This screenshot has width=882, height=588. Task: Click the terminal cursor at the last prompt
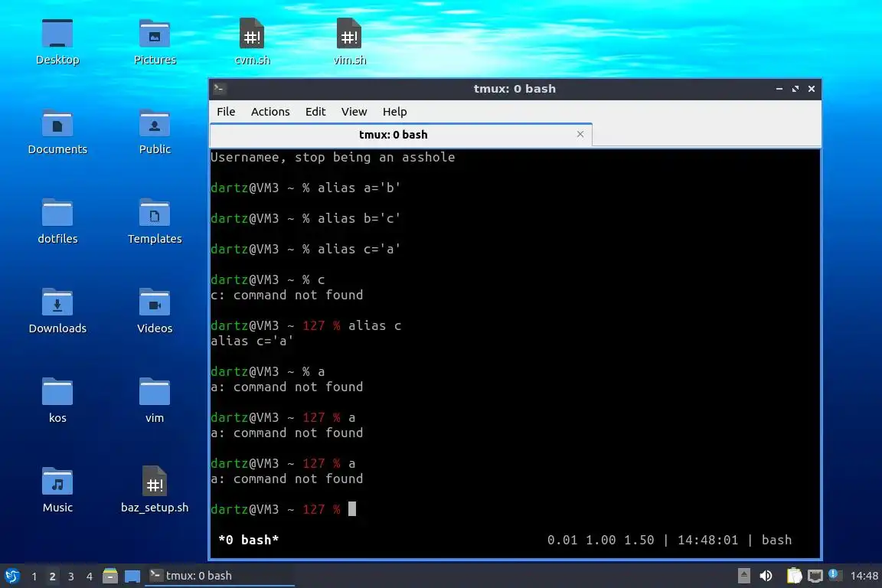[352, 508]
